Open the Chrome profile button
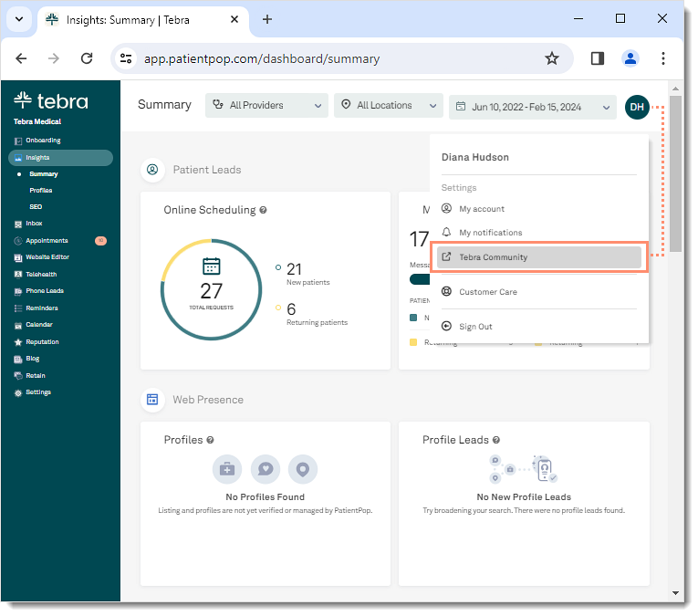The height and width of the screenshot is (616, 698). (x=630, y=58)
